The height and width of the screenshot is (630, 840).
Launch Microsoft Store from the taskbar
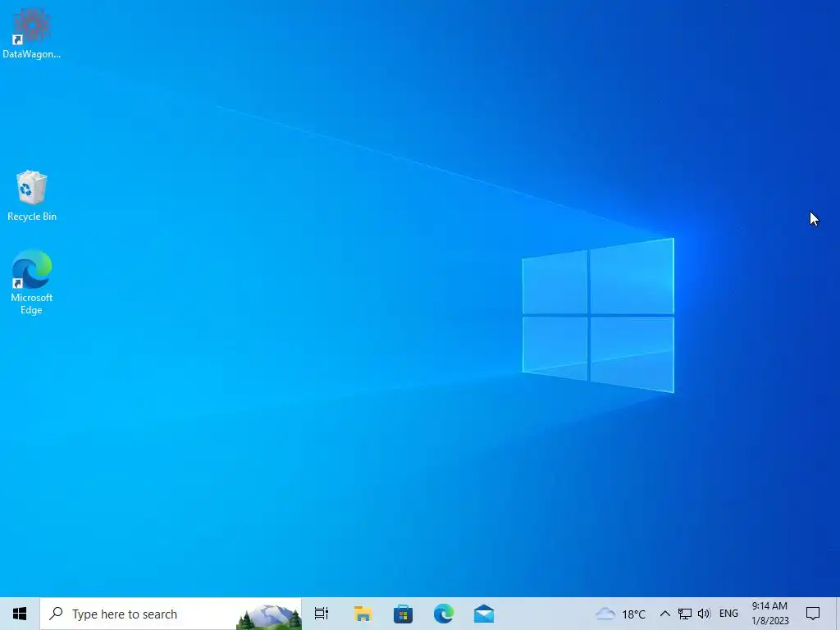tap(403, 614)
